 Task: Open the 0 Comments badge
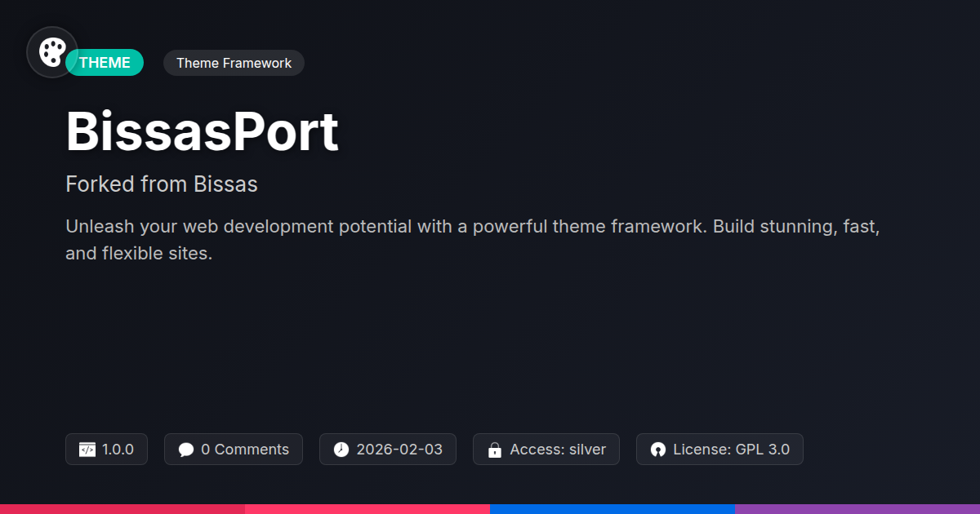click(234, 450)
